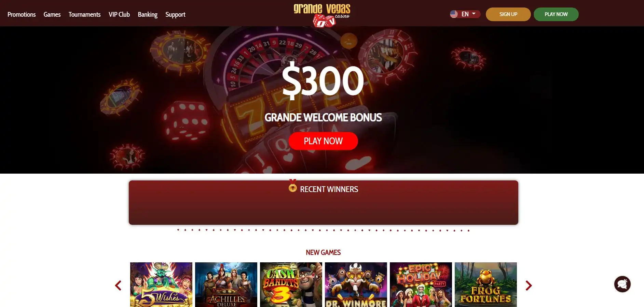Open the Support page

coord(175,14)
